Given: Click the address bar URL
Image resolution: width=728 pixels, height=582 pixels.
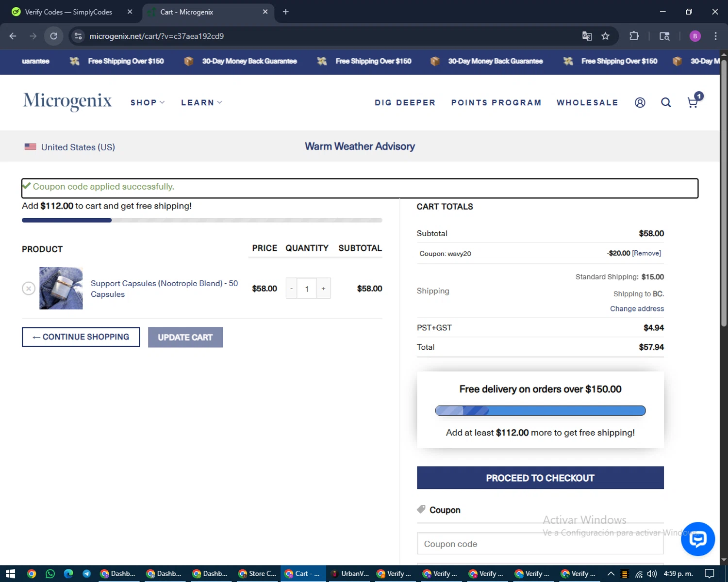Looking at the screenshot, I should (x=156, y=36).
